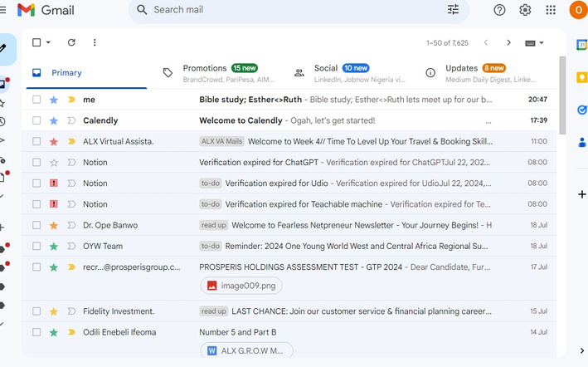Check the OYW Team email

36,246
